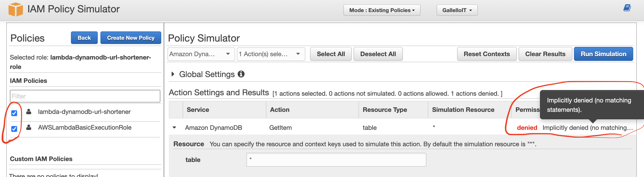Click the Global Settings info icon
Screen dimensions: 644x177
point(241,74)
